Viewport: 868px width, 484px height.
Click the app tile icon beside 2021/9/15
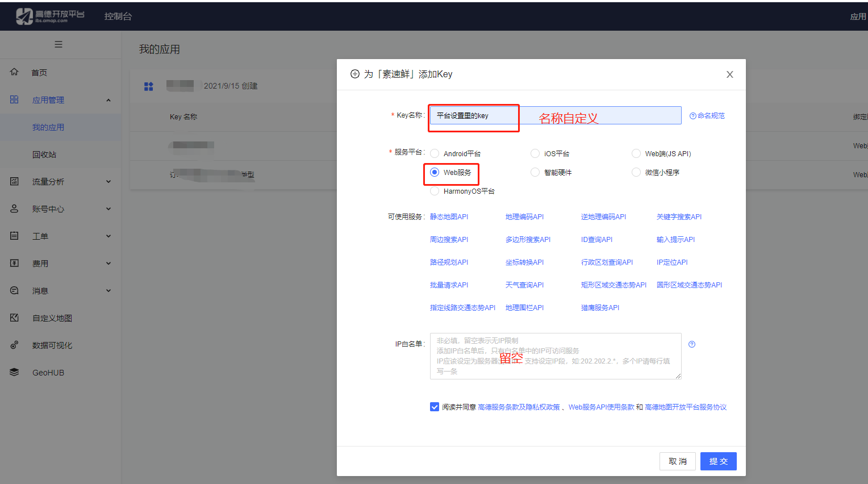(149, 86)
